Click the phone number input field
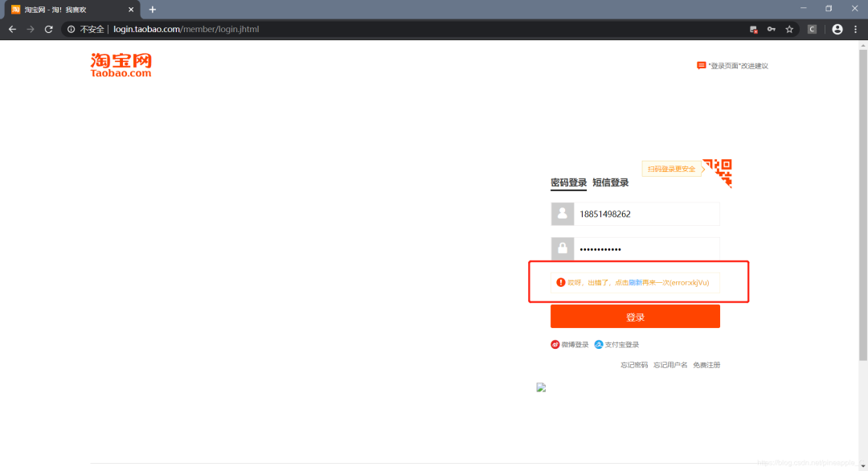 pyautogui.click(x=643, y=214)
